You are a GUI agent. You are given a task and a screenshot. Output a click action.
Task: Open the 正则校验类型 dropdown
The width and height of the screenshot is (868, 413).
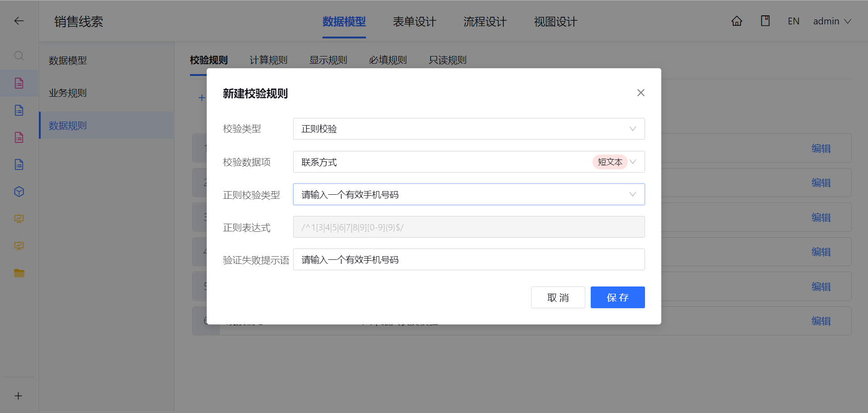click(x=469, y=194)
